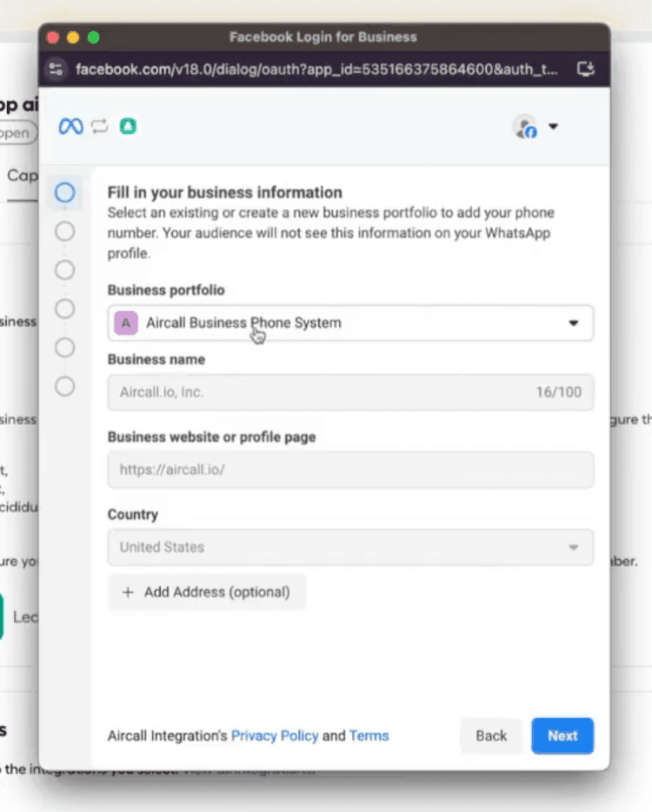Viewport: 652px width, 812px height.
Task: Select the WhatsApp icon in the header
Action: (x=127, y=126)
